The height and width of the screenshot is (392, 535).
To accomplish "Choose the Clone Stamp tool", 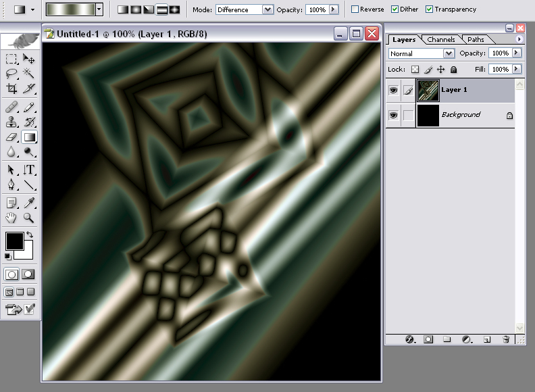I will coord(11,122).
